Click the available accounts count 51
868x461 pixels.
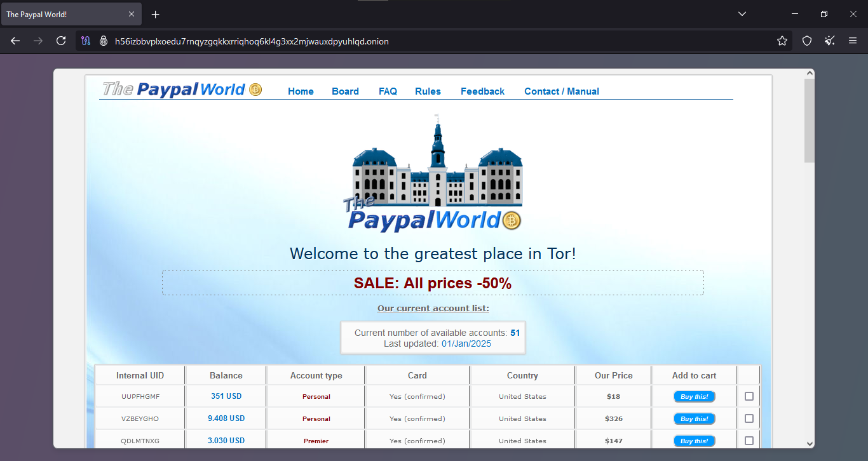tap(515, 333)
